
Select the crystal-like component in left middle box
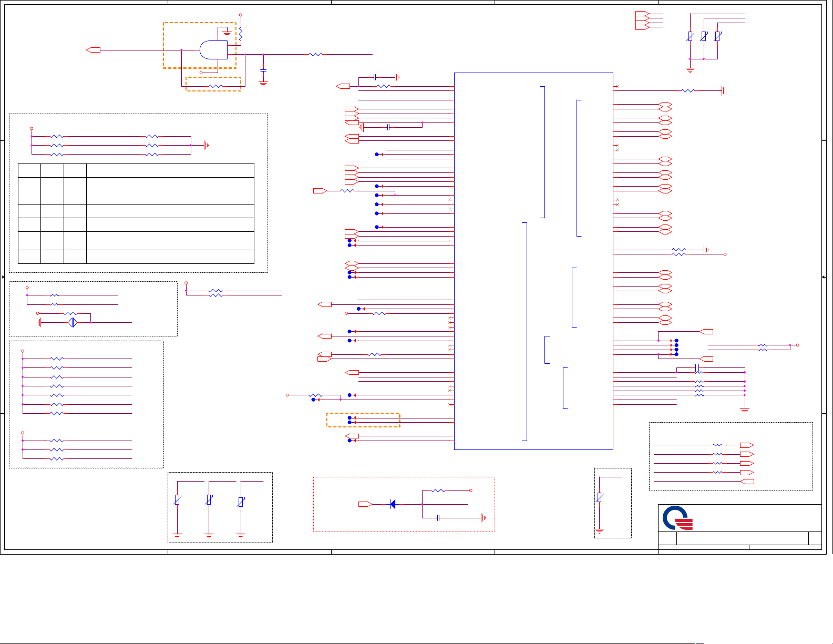click(73, 322)
